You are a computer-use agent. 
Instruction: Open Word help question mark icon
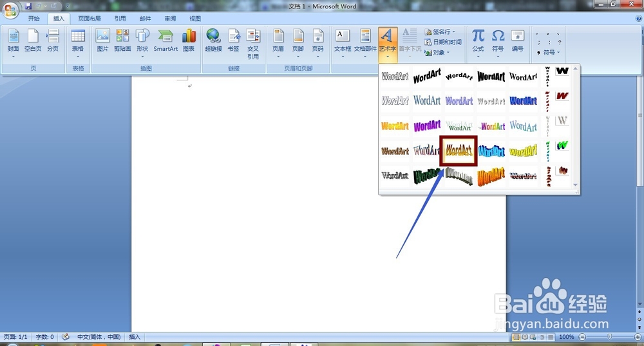click(639, 19)
